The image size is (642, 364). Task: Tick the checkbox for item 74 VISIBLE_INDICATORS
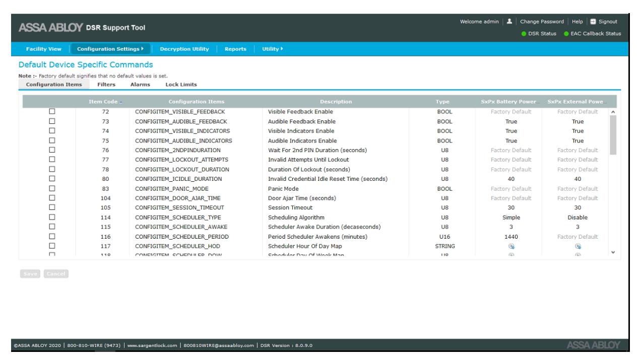pyautogui.click(x=51, y=131)
